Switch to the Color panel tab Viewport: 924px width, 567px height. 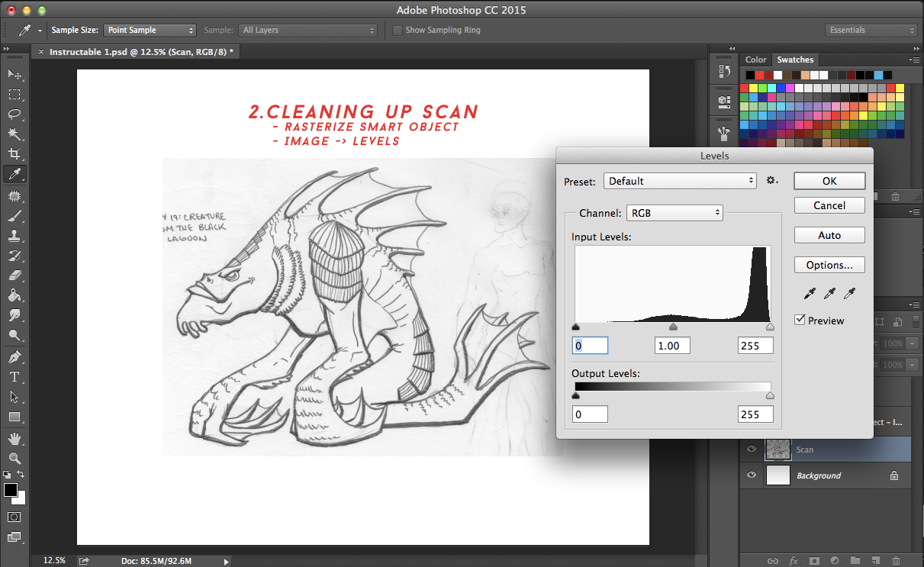(x=755, y=60)
